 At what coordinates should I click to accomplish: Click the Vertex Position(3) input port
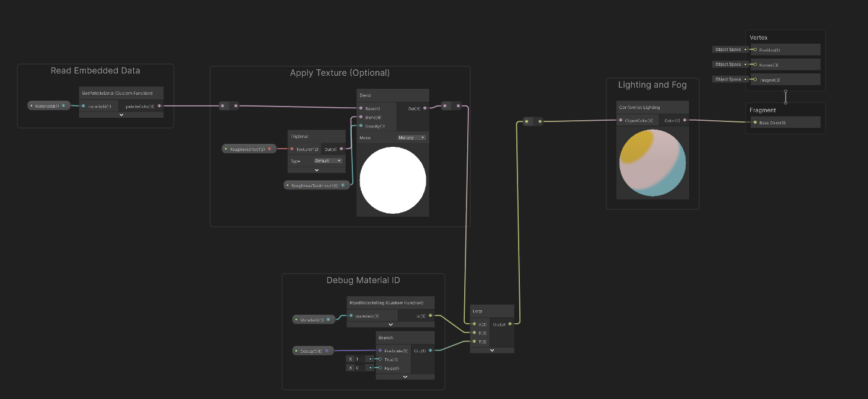755,50
